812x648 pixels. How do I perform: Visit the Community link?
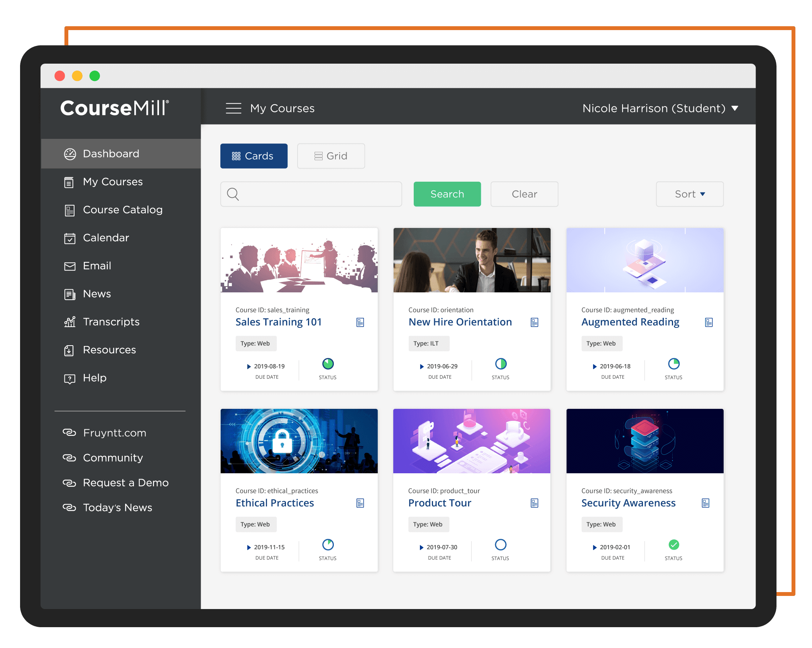(x=112, y=457)
